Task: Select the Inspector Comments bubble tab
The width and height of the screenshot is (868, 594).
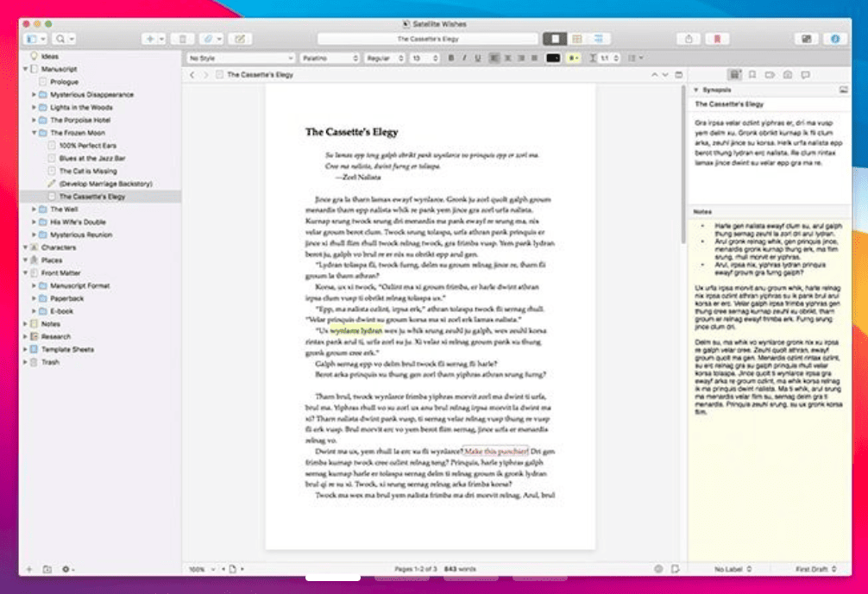Action: pos(806,75)
